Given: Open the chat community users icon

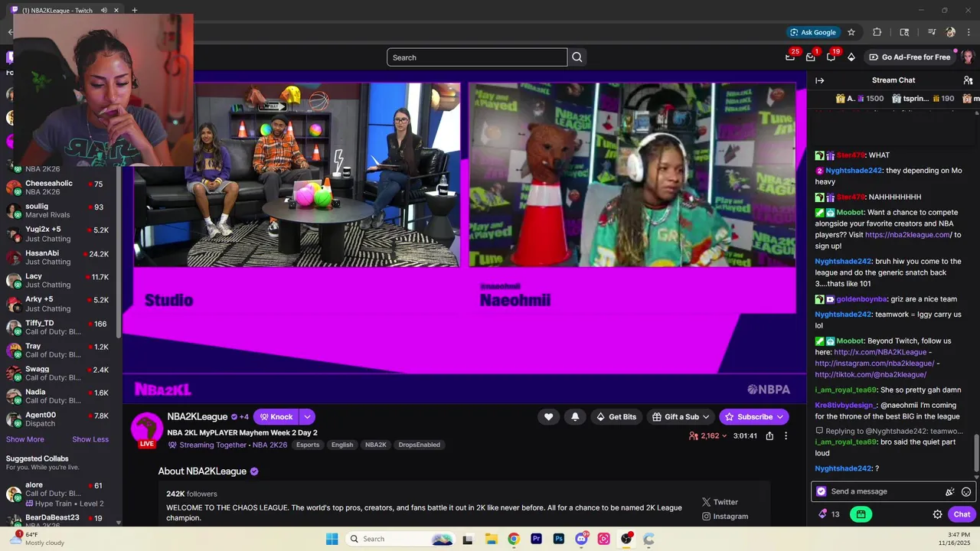Looking at the screenshot, I should (968, 80).
